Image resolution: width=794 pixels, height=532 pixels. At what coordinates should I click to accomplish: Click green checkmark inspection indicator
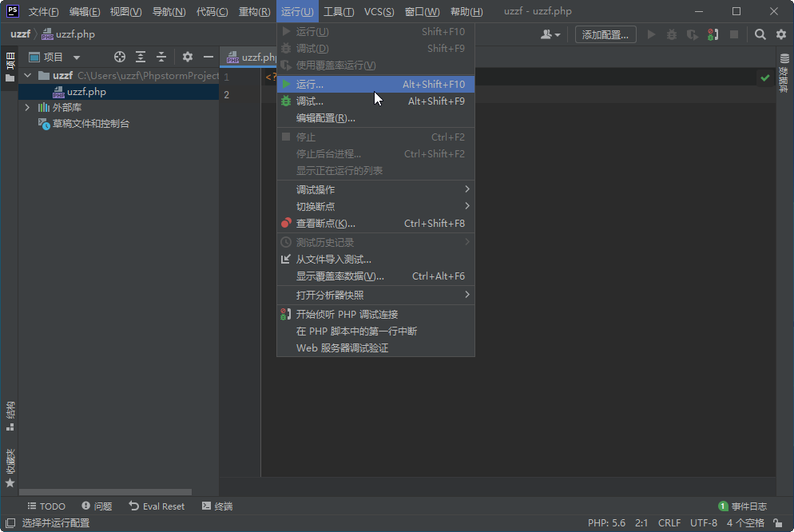(765, 77)
